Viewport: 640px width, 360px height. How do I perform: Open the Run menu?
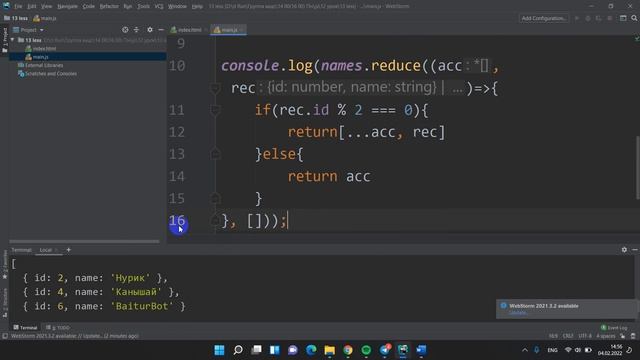(127, 7)
